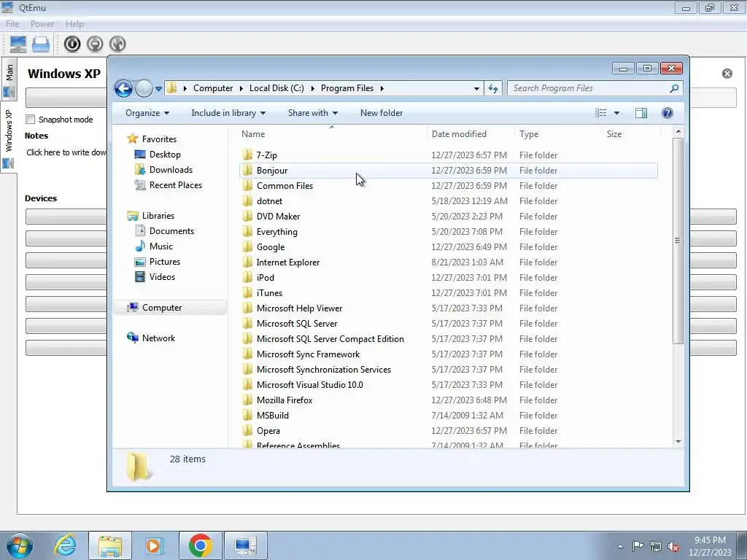This screenshot has height=560, width=747.
Task: Click the QtEmu pause machine toolbar icon
Action: coord(95,44)
